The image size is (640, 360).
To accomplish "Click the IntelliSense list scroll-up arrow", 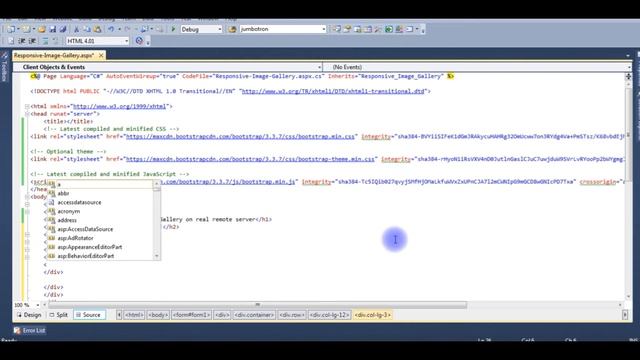I will (x=157, y=184).
